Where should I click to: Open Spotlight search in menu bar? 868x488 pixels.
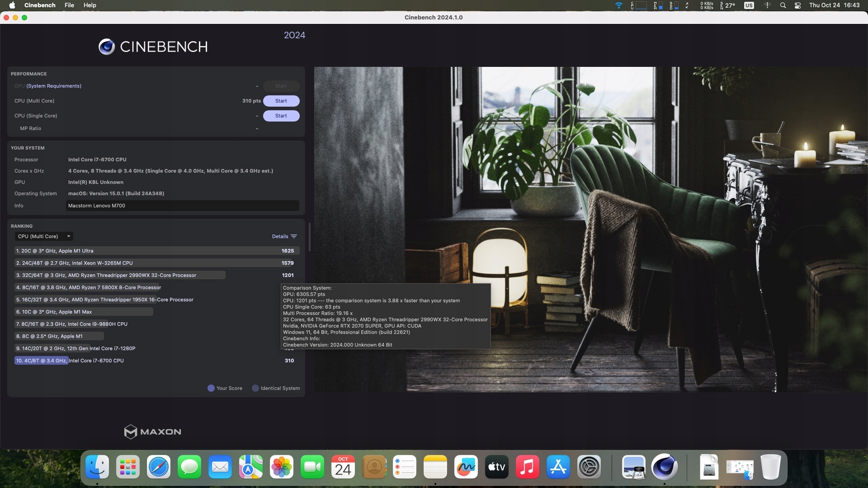click(783, 5)
